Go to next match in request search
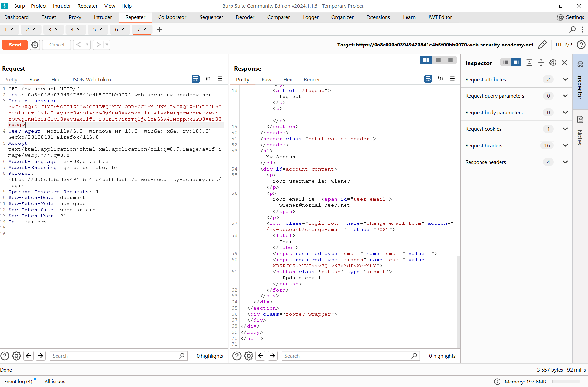Viewport: 588px width, 387px height. coord(40,356)
